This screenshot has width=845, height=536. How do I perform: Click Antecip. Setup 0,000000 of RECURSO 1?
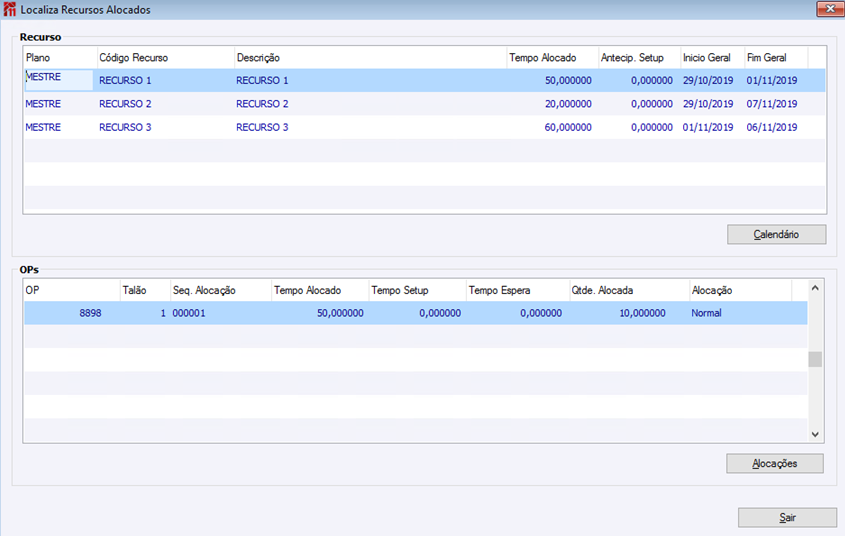tap(652, 80)
